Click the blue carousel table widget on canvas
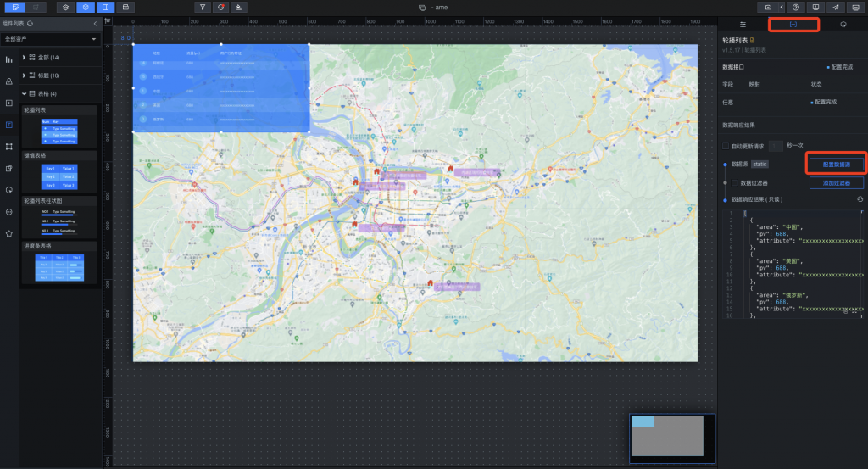The width and height of the screenshot is (868, 469). coord(221,88)
